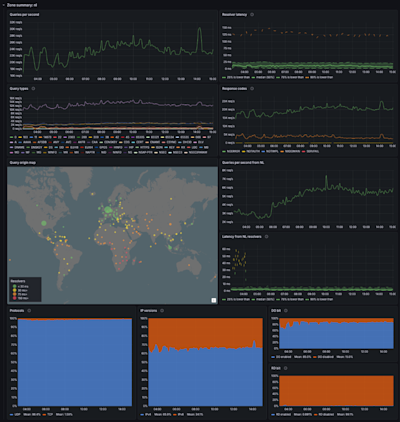The image size is (400, 422).
Task: Show info icon for Resolver latency panel
Action: [x=252, y=15]
